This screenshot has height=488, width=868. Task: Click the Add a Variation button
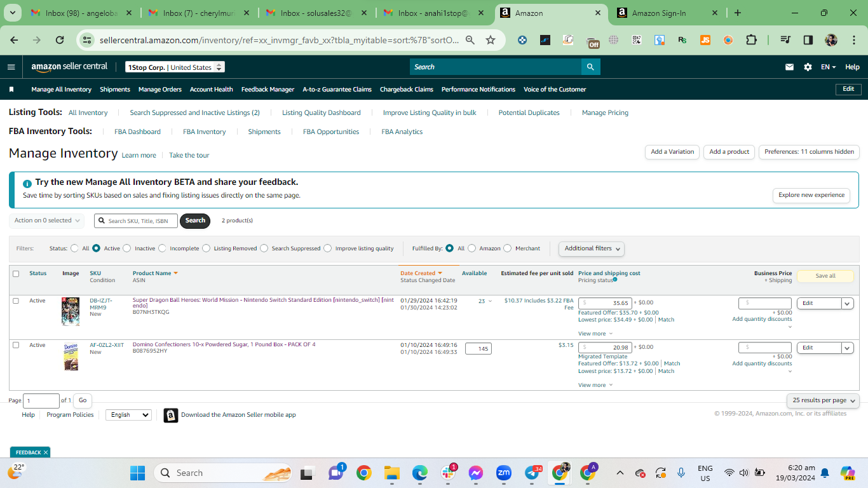[672, 152]
